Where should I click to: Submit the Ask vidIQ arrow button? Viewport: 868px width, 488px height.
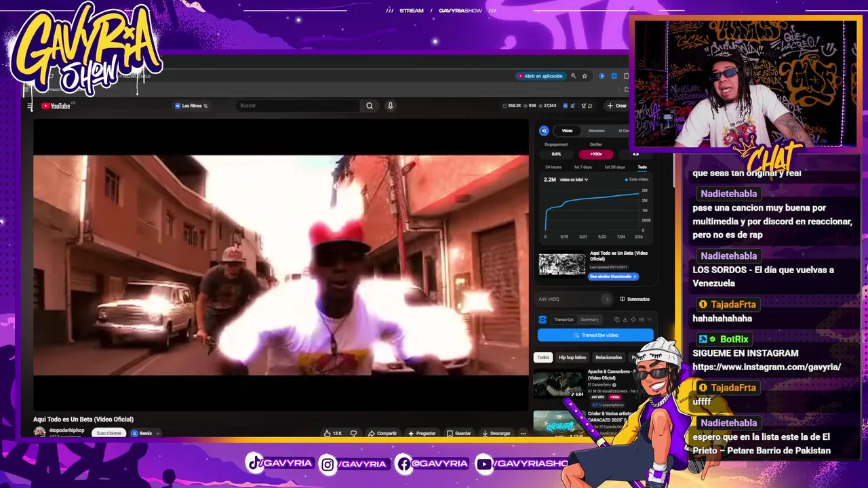tap(606, 299)
